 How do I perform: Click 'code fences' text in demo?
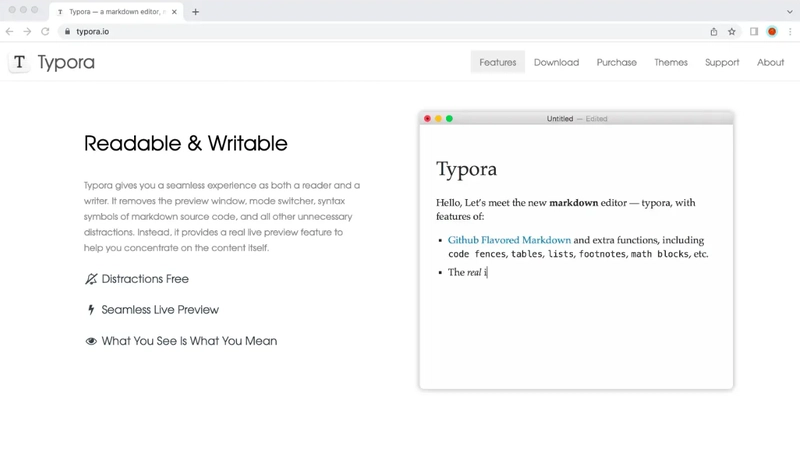coord(477,254)
